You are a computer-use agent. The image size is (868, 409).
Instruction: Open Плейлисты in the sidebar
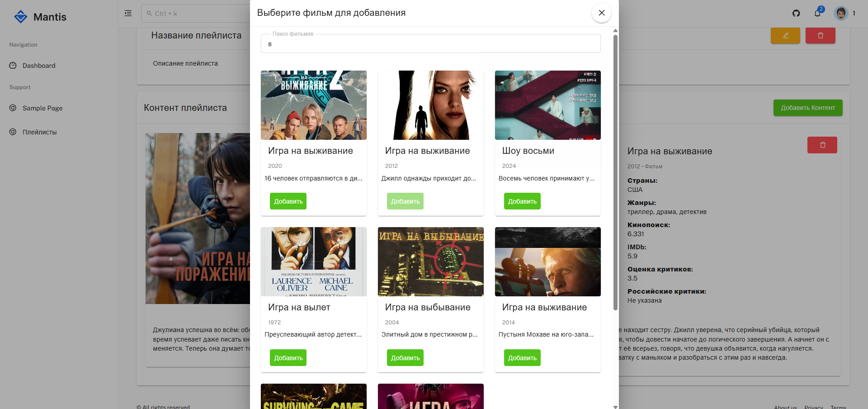tap(40, 132)
